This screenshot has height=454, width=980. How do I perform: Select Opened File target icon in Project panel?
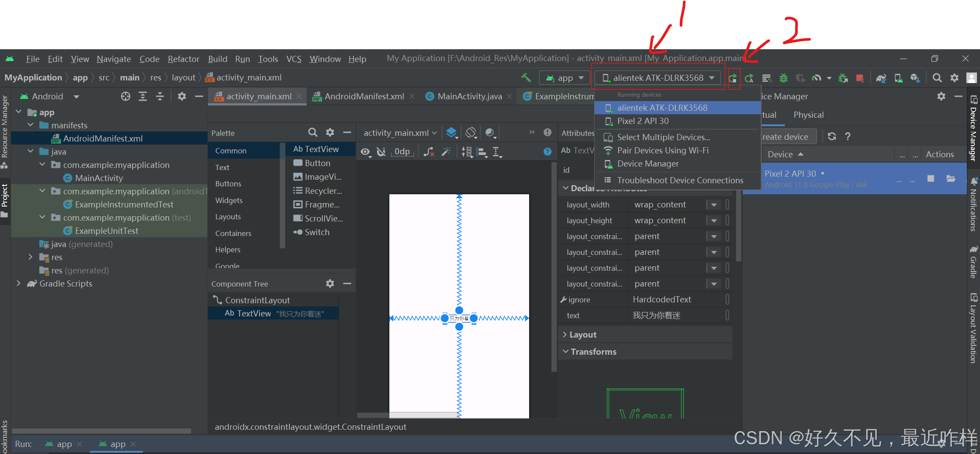click(x=126, y=96)
